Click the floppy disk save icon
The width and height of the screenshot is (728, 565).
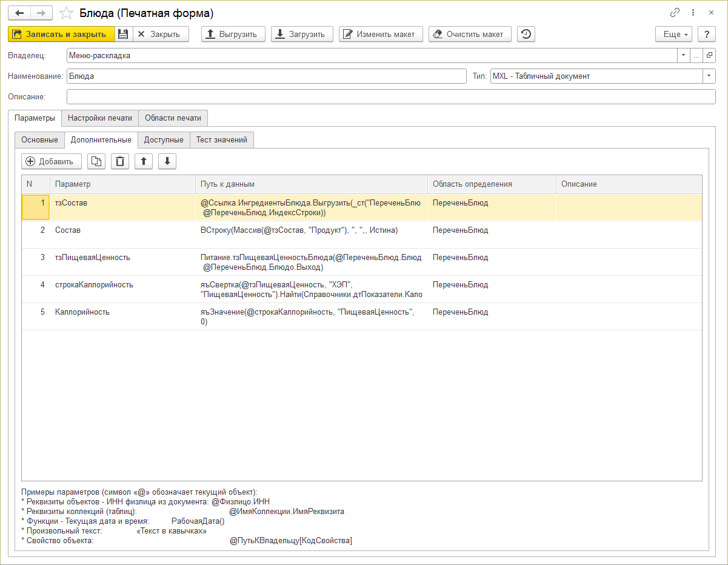click(x=123, y=35)
